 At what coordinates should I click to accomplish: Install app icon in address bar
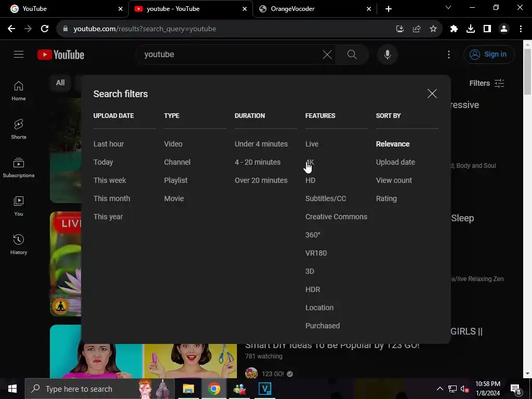click(x=400, y=29)
